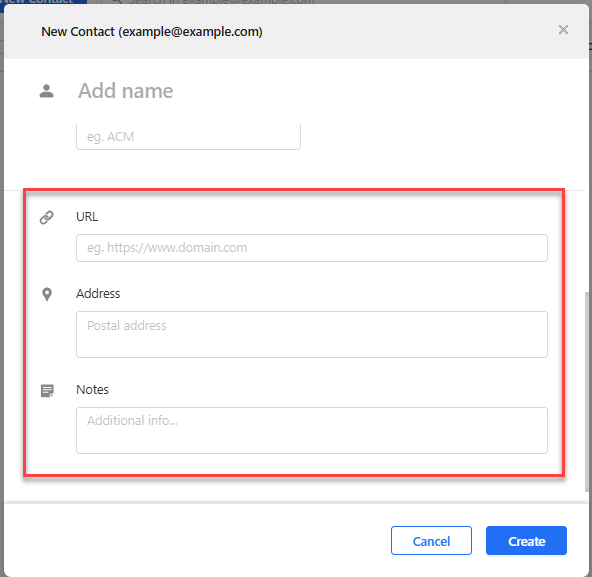Cancel the new contact creation
This screenshot has height=577, width=592.
[431, 540]
